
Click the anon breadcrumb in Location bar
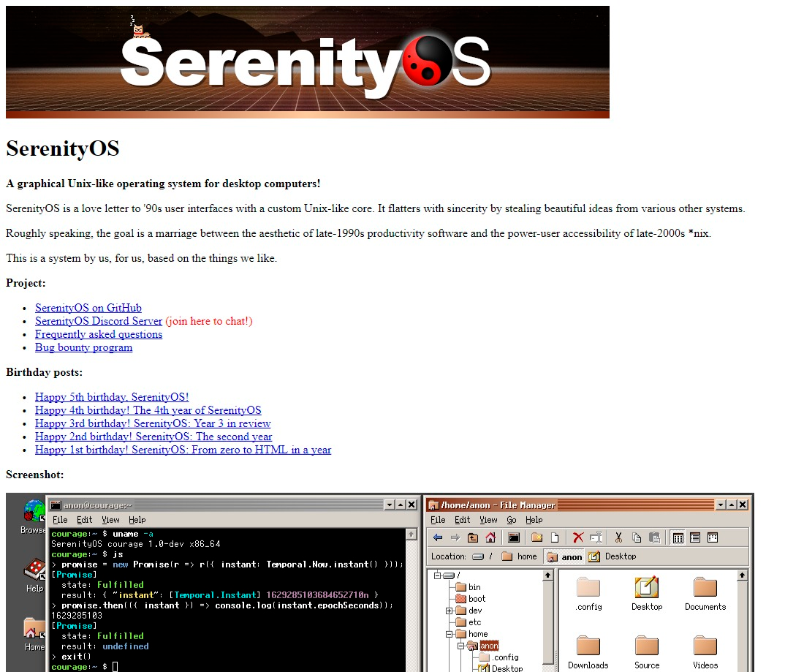point(564,556)
